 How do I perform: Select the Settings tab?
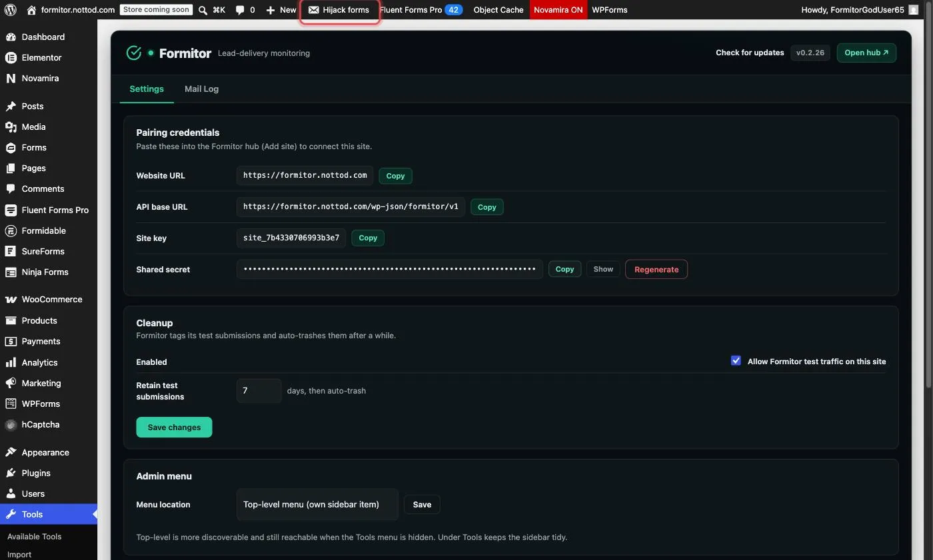(x=147, y=89)
